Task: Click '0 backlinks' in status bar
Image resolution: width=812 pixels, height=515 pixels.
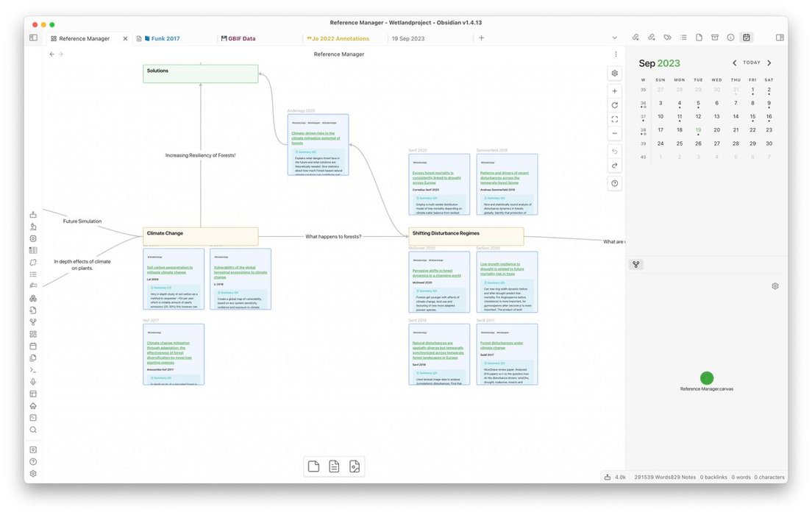Action: tap(713, 477)
